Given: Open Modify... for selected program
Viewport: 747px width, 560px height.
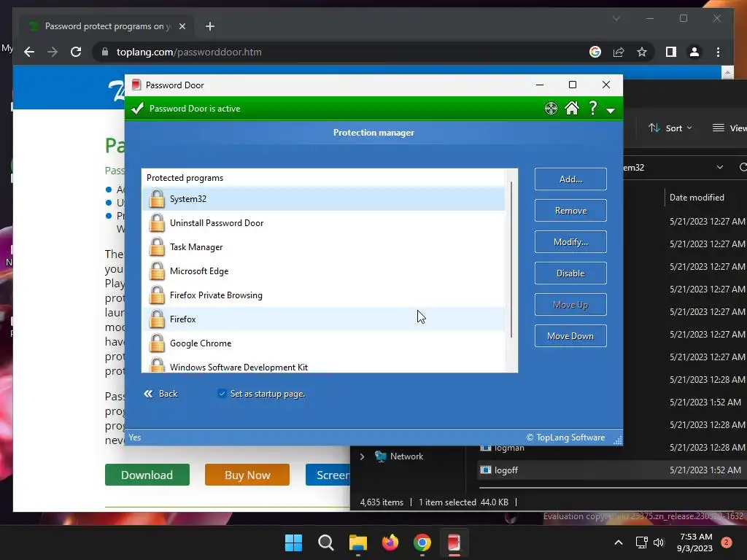Looking at the screenshot, I should tap(570, 242).
